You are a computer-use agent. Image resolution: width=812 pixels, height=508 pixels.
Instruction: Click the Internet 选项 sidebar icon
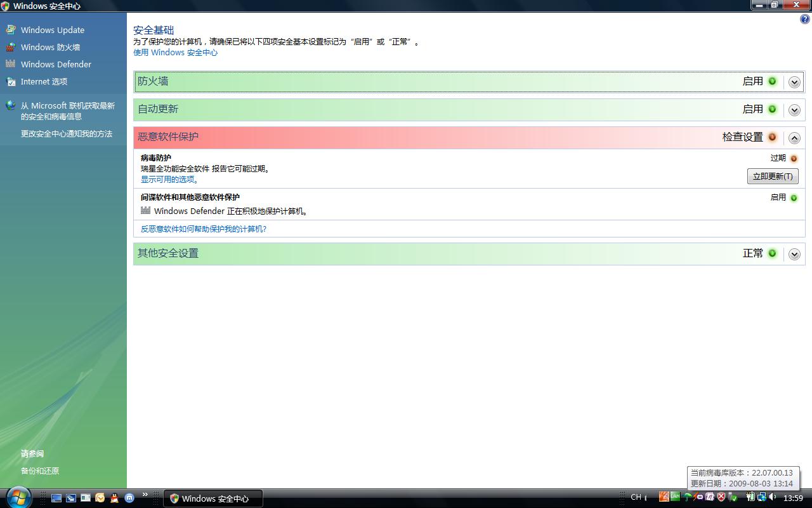click(10, 81)
